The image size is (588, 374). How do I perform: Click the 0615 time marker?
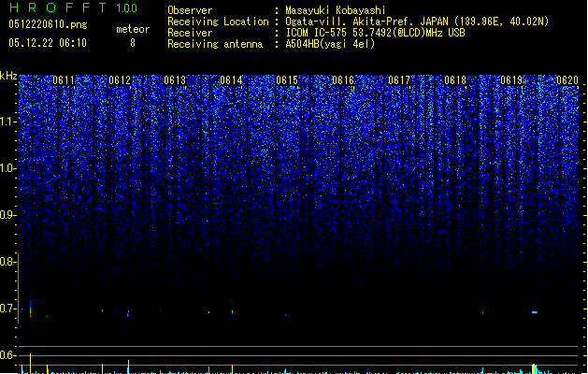[287, 80]
